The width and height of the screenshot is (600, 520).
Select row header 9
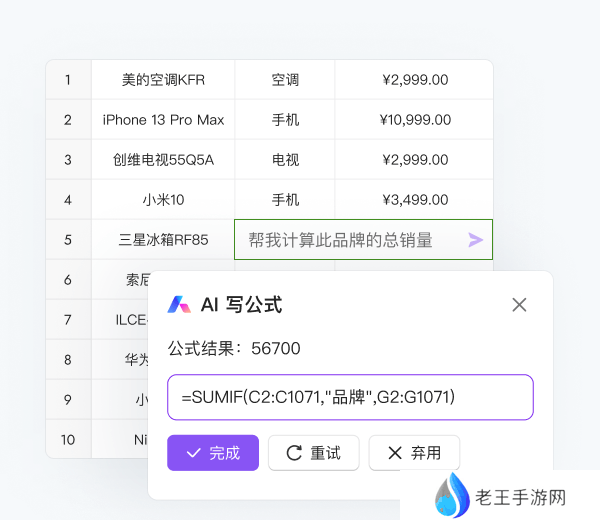68,400
